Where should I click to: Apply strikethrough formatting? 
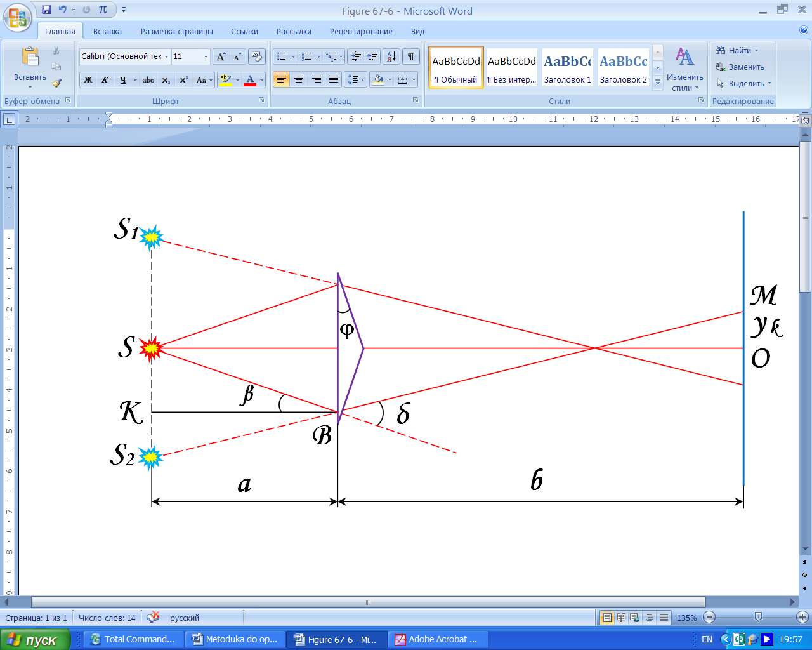[148, 80]
